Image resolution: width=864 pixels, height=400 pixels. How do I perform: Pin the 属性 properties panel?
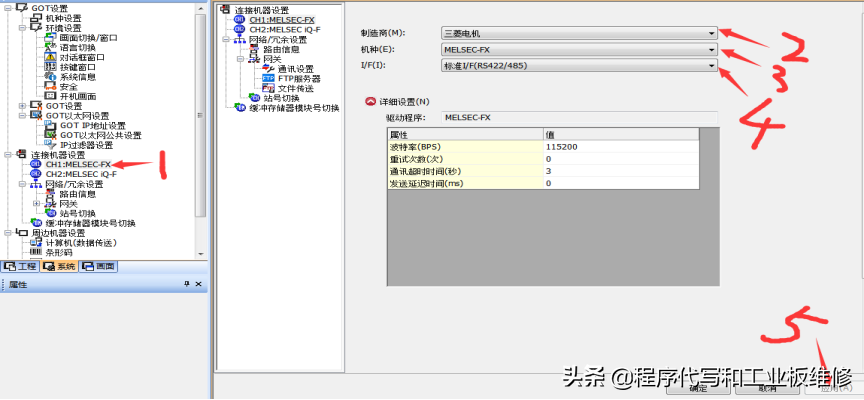coord(187,284)
